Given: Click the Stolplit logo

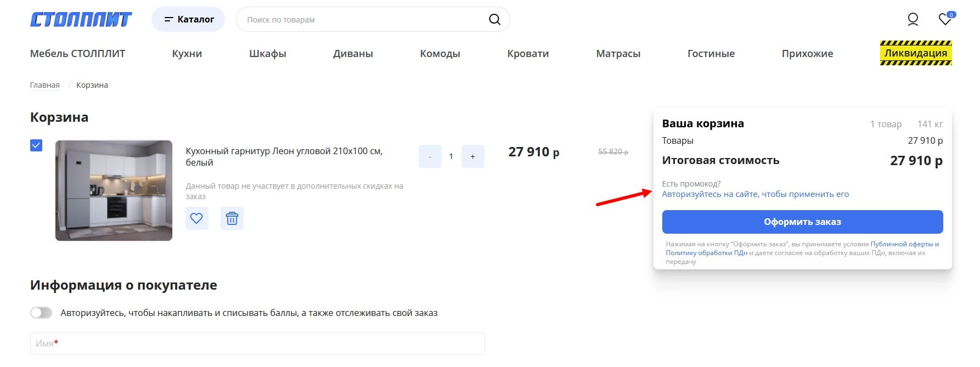Looking at the screenshot, I should (x=81, y=20).
